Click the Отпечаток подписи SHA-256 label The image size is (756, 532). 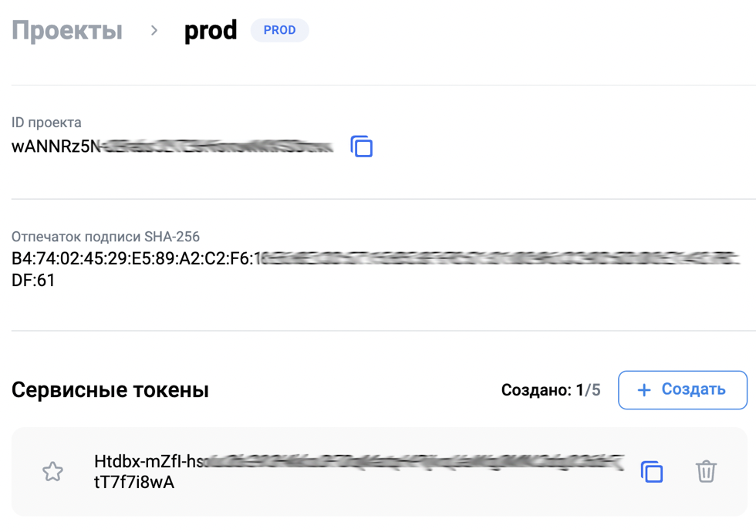106,237
